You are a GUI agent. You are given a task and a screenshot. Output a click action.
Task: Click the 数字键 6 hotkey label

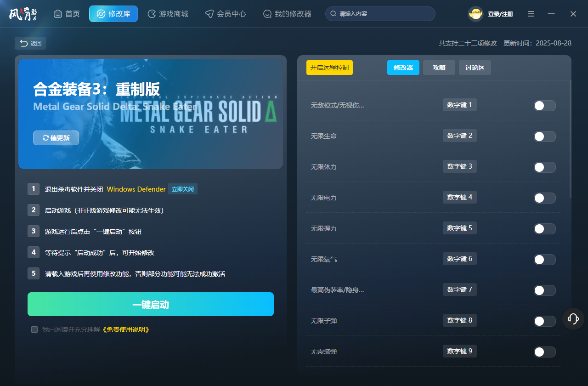tap(460, 259)
